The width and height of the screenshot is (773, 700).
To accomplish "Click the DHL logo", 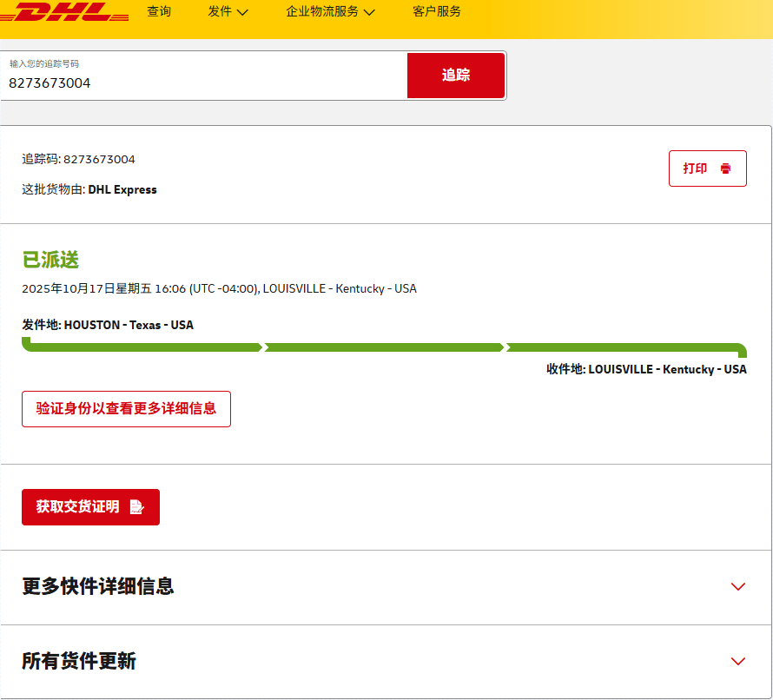I will tap(64, 12).
